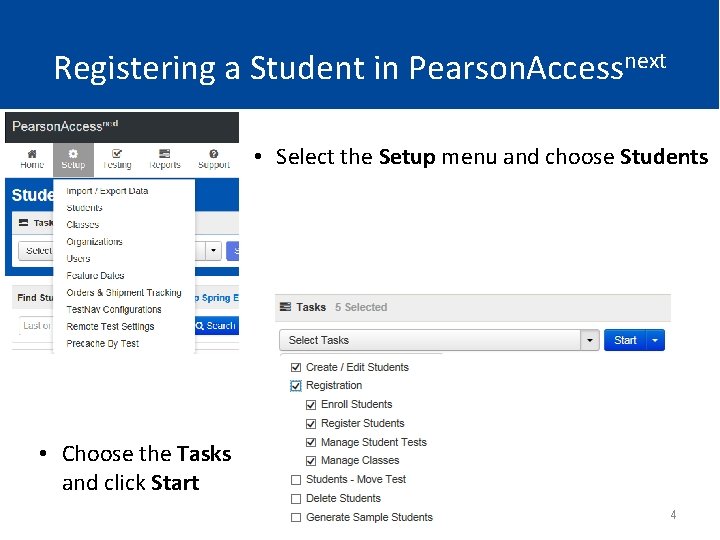Click the Reports icon

coord(165,153)
